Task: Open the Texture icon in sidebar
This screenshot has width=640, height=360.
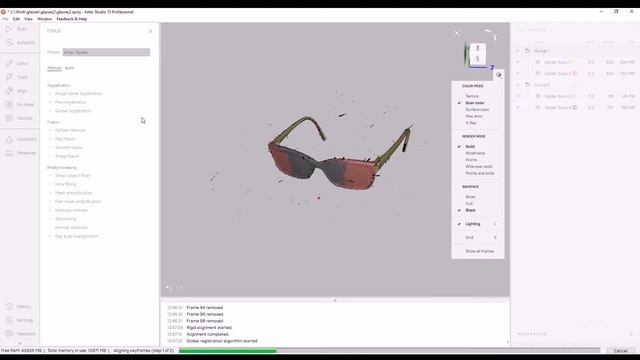Action: (9, 118)
